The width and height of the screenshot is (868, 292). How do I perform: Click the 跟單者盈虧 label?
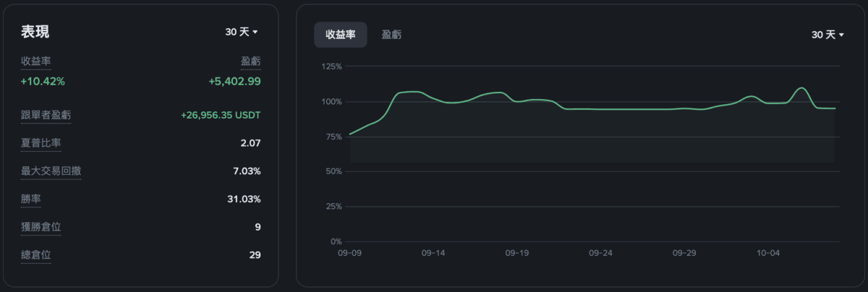46,115
